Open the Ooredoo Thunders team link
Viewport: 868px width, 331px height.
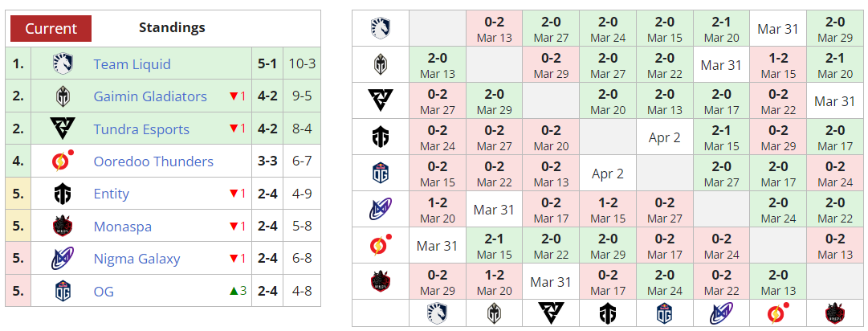(153, 161)
